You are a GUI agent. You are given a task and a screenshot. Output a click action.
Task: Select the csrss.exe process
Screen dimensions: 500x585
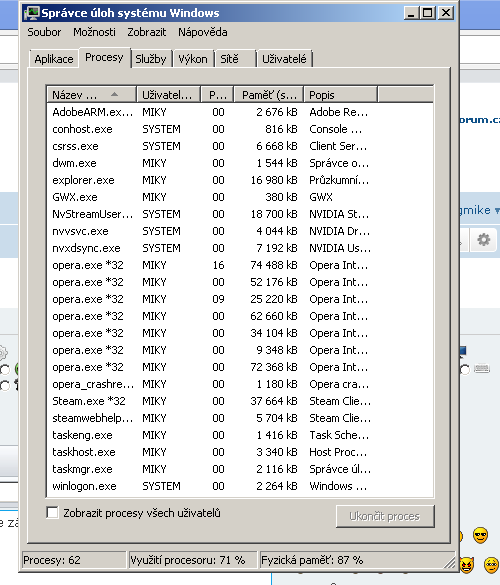240,146
